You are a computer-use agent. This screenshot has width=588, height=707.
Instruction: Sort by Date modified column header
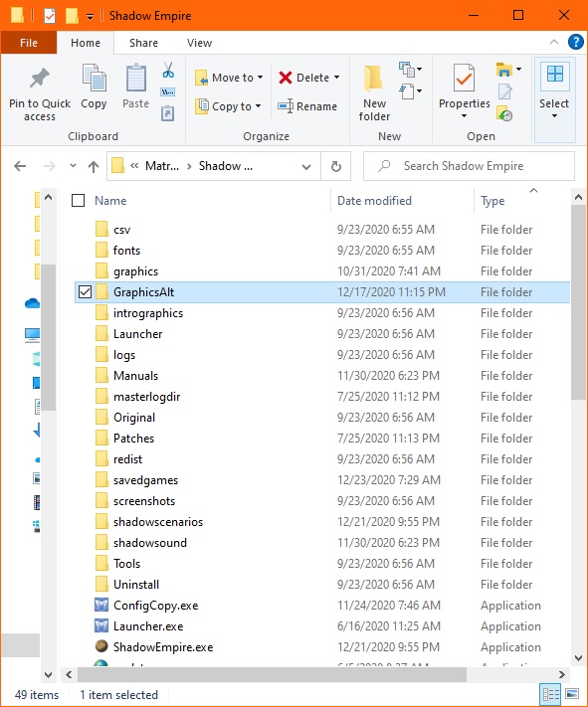[374, 201]
